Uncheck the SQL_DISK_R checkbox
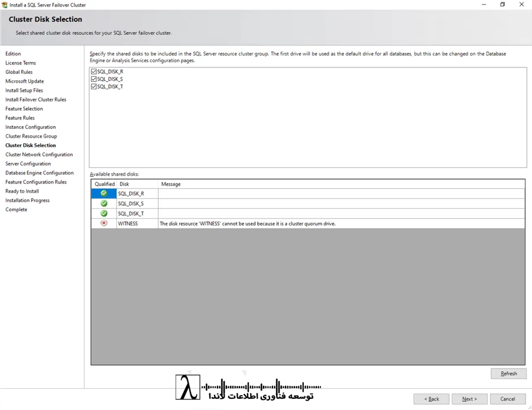The height and width of the screenshot is (410, 532). (x=93, y=72)
